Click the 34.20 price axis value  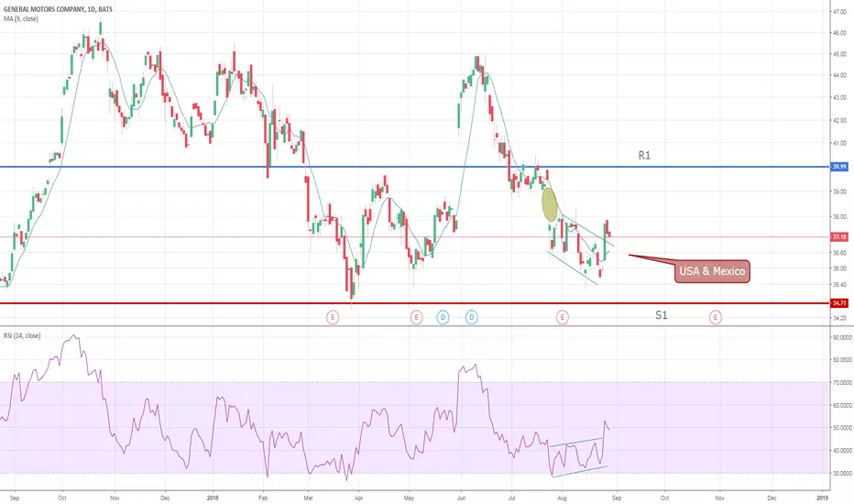[839, 318]
